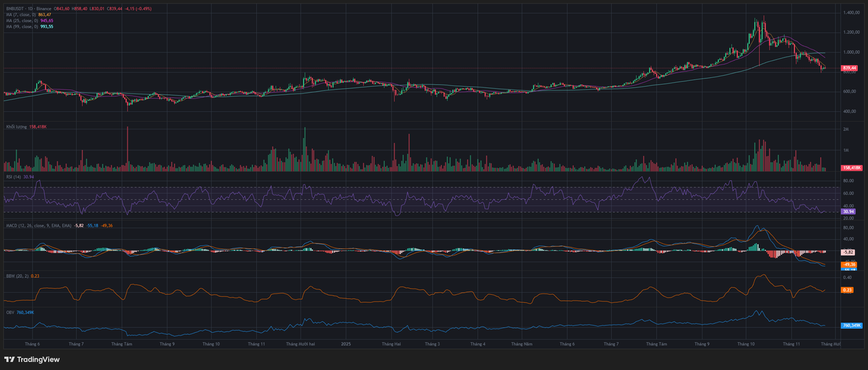Click the orange MA value 863,47
The width and height of the screenshot is (868, 370).
click(45, 15)
